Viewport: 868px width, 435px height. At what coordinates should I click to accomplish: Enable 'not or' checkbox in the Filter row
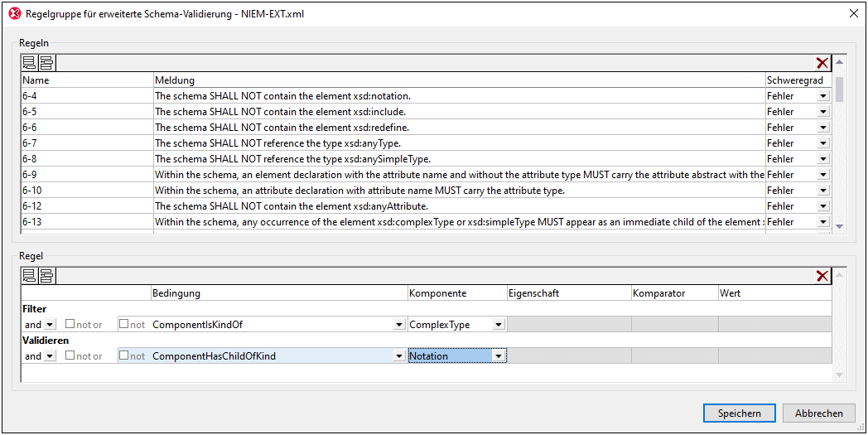coord(70,324)
